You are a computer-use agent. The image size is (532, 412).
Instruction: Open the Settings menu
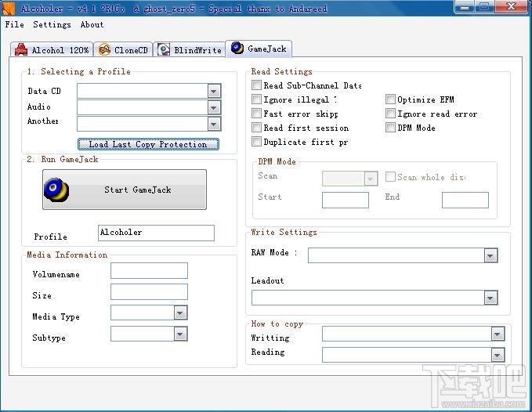pos(52,24)
